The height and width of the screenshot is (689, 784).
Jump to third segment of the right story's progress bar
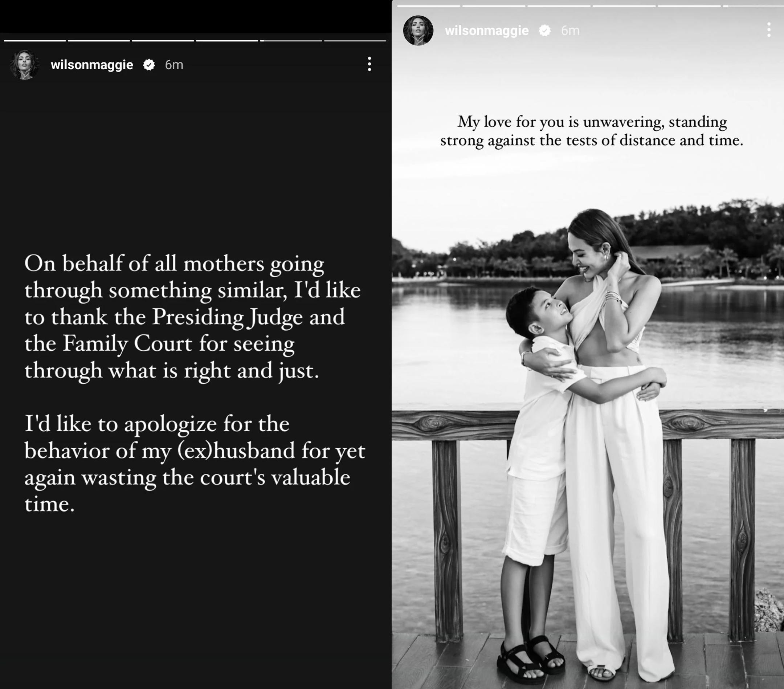(559, 6)
